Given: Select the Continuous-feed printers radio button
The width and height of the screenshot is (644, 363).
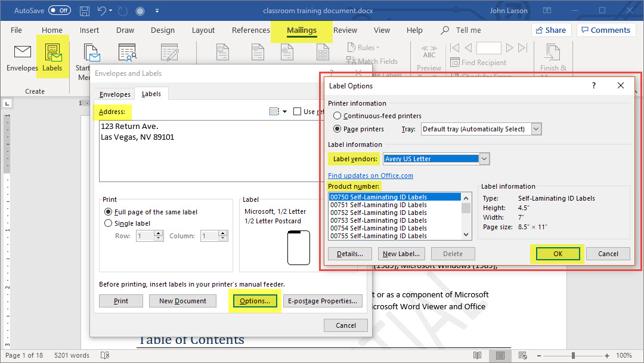Looking at the screenshot, I should (x=338, y=116).
